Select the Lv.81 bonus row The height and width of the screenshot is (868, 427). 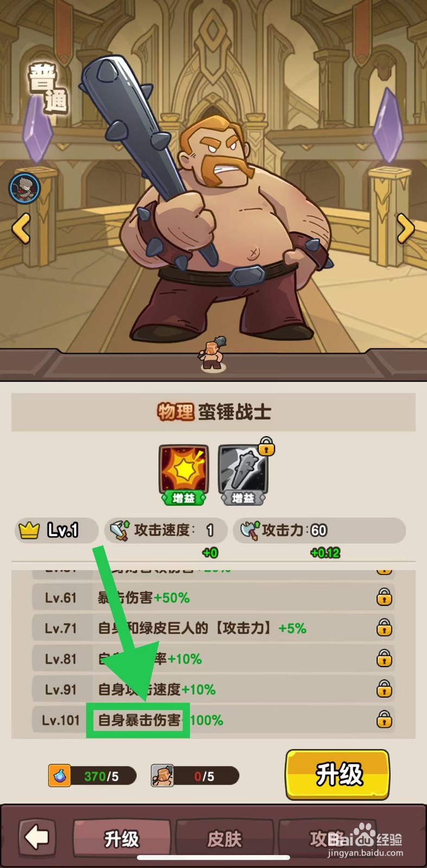coord(213,659)
